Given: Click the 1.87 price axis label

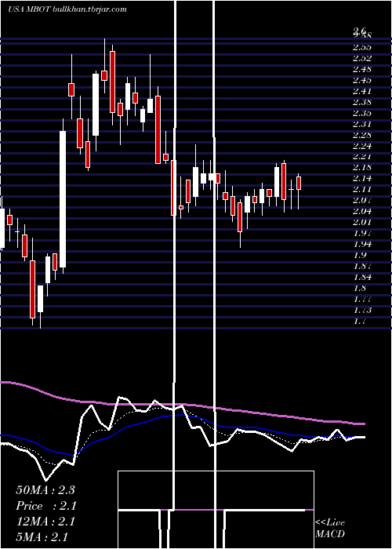Looking at the screenshot, I should point(362,266).
